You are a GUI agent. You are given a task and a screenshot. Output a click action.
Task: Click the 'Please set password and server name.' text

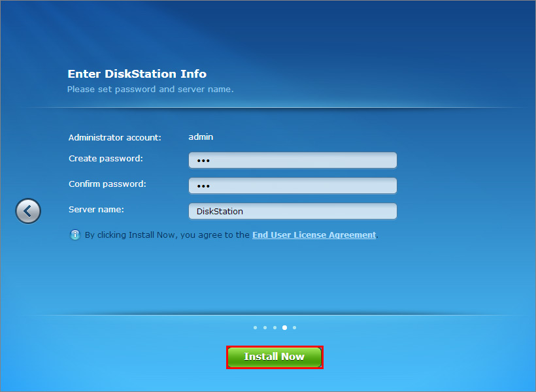coord(150,90)
